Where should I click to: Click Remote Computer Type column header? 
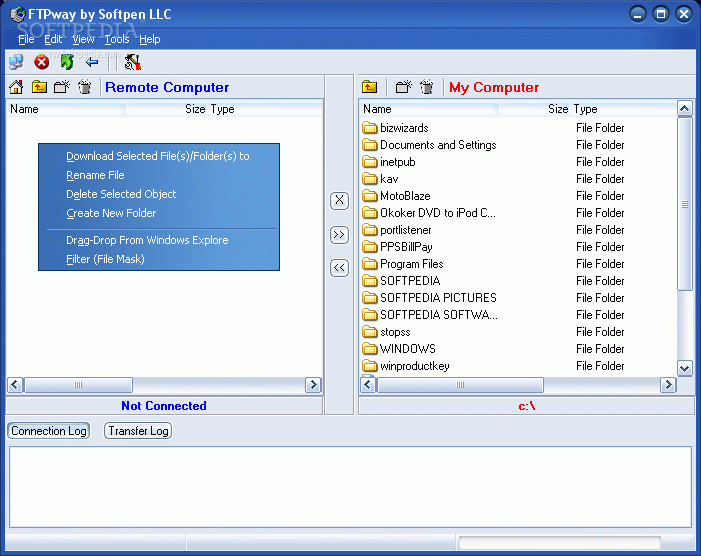265,109
